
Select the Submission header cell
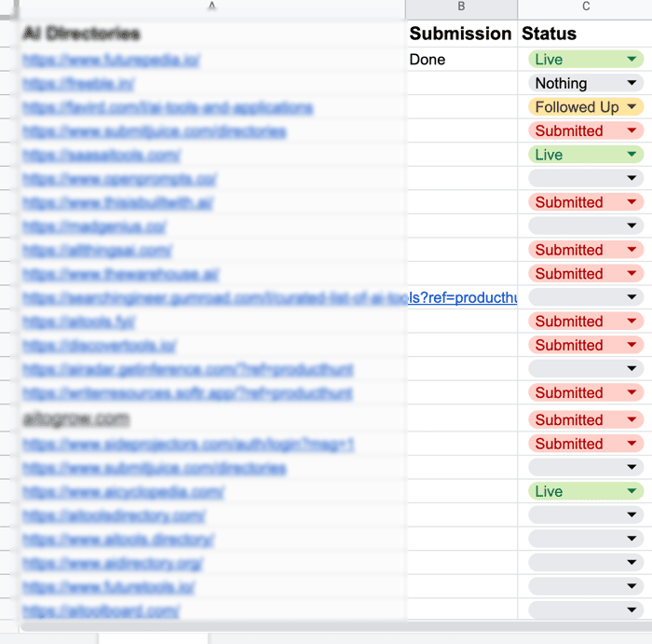(x=462, y=34)
